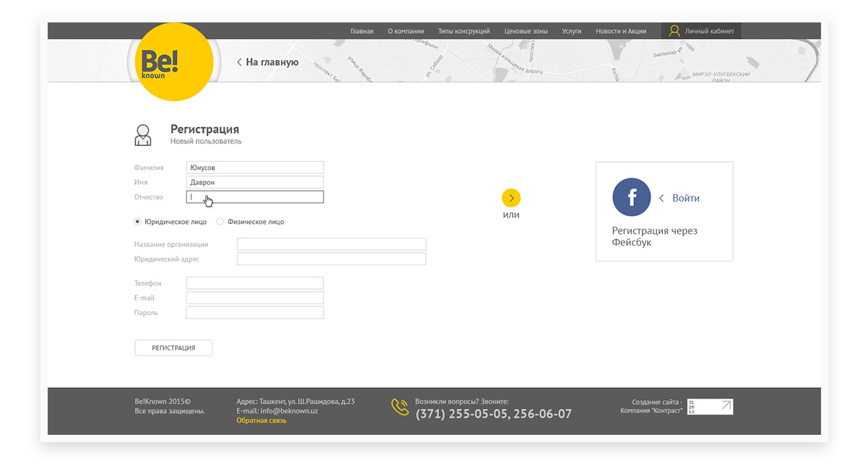Click the 'РЕГИСТРАЦИЯ' submit button
868x471 pixels.
point(173,347)
